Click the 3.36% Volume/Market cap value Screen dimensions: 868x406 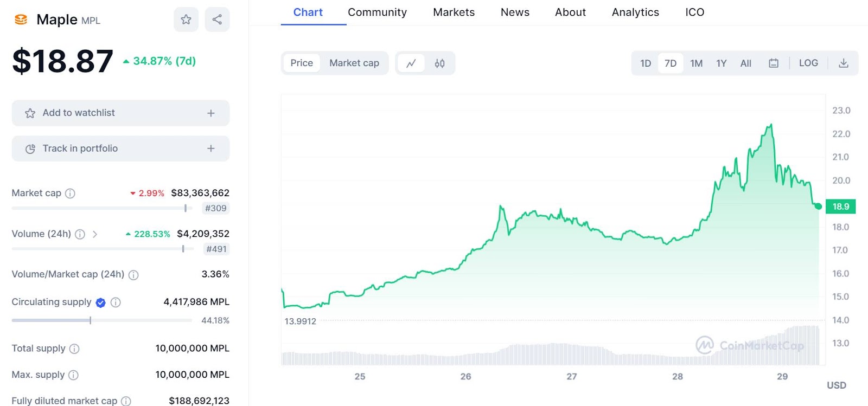point(215,274)
